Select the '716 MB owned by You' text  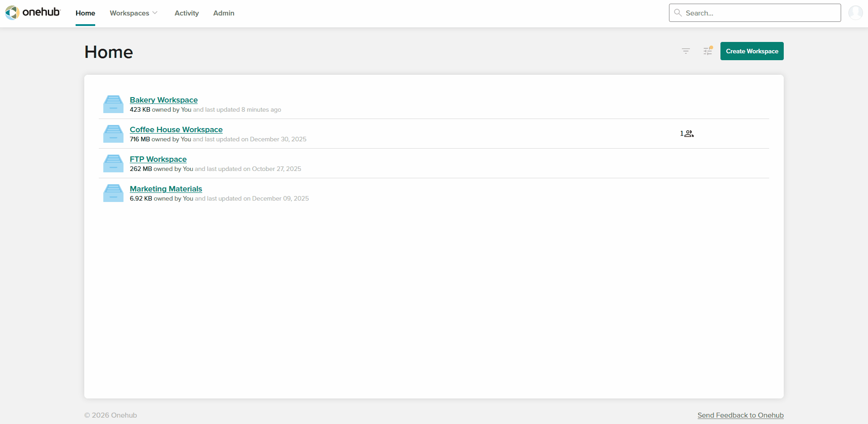160,140
